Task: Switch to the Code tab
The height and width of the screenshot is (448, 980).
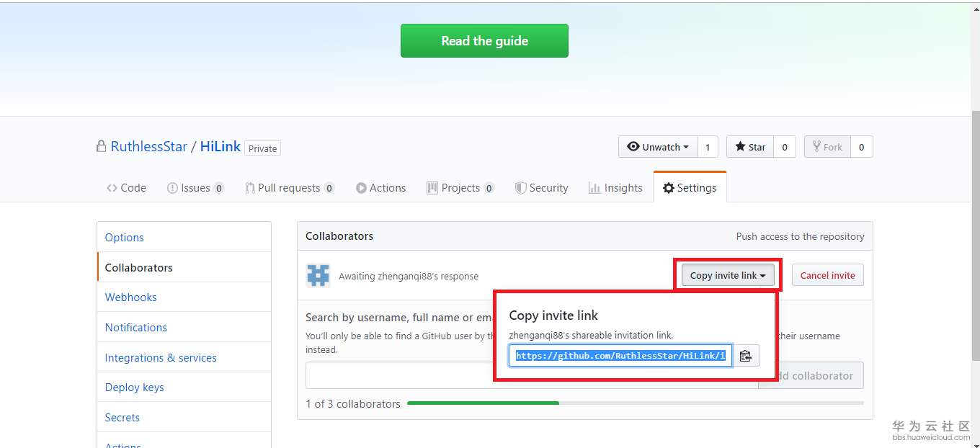Action: point(126,188)
